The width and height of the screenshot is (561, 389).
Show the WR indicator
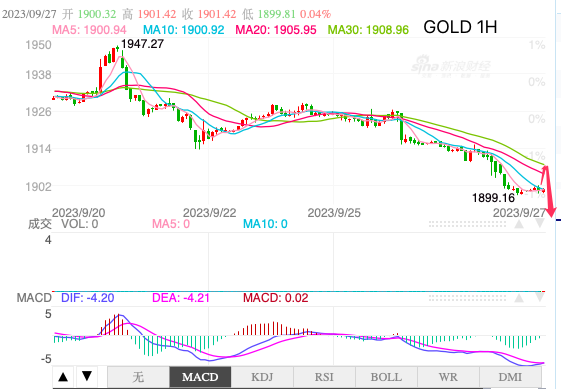pyautogui.click(x=448, y=377)
